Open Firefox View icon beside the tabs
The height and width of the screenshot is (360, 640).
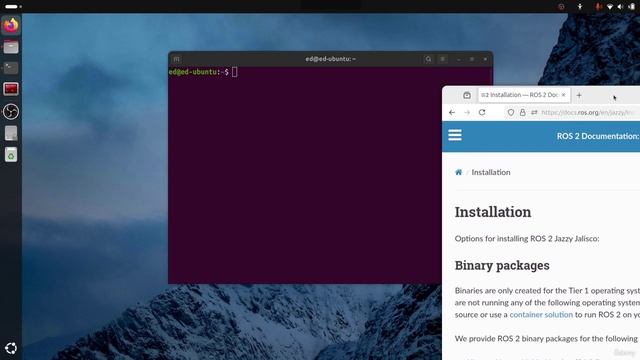tap(467, 95)
